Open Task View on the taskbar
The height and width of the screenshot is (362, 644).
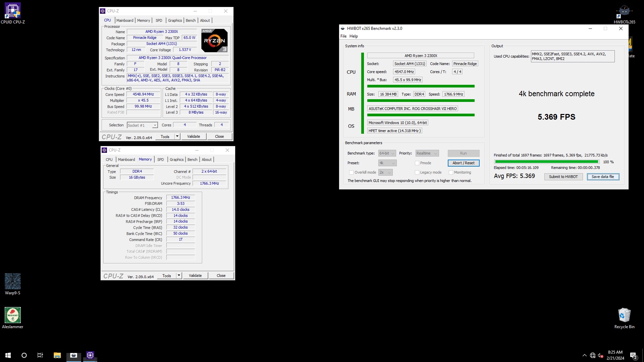tap(40, 355)
